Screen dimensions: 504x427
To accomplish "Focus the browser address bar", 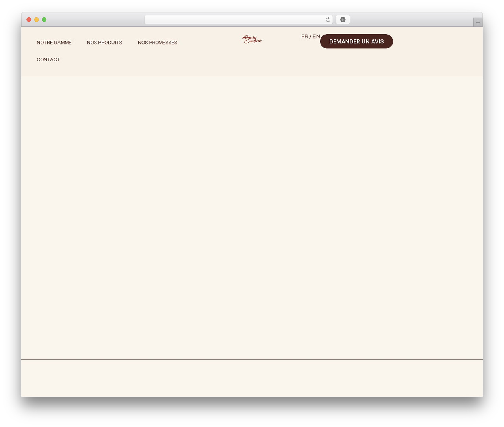I will coord(238,20).
